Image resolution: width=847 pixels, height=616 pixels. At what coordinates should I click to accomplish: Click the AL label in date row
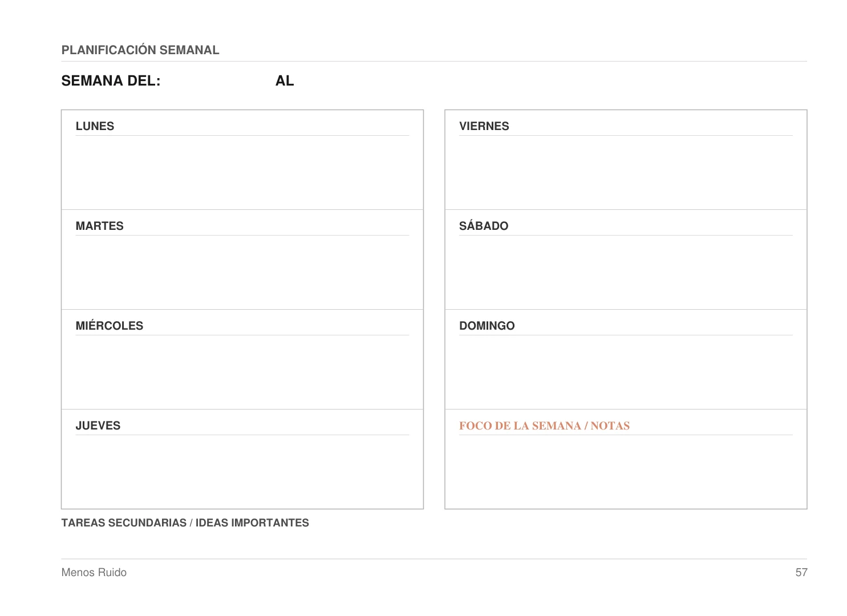(x=285, y=81)
